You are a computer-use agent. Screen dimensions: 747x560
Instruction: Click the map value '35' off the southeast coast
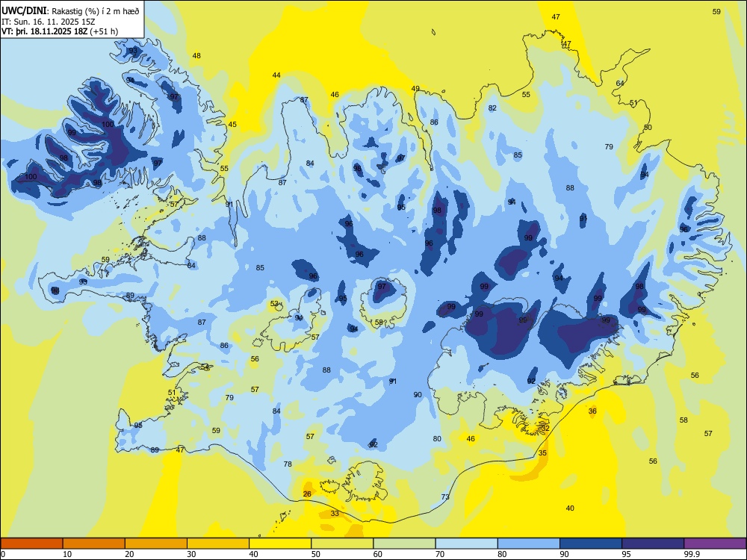[x=542, y=453]
